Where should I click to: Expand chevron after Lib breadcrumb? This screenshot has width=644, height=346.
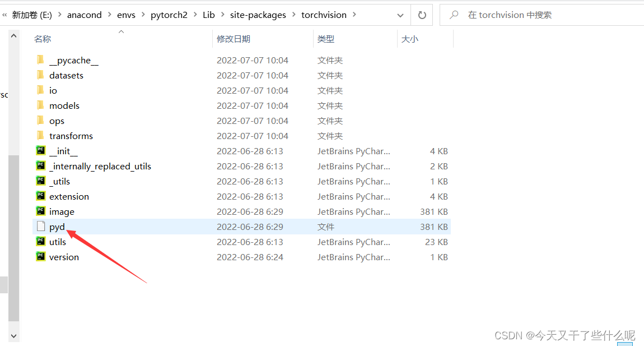(223, 15)
